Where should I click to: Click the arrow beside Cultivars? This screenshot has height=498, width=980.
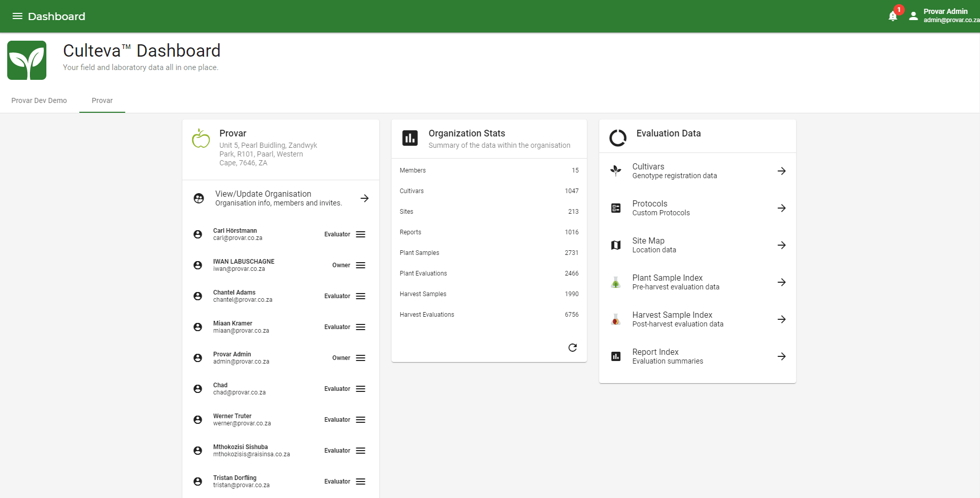[782, 171]
